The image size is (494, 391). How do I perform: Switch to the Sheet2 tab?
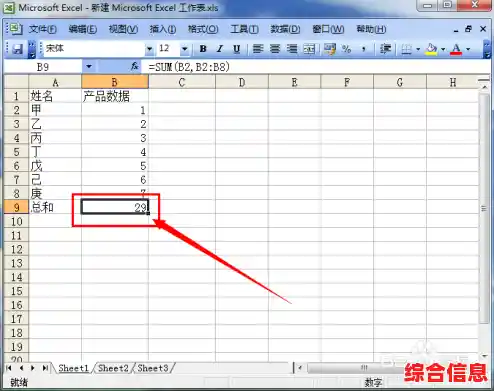113,368
